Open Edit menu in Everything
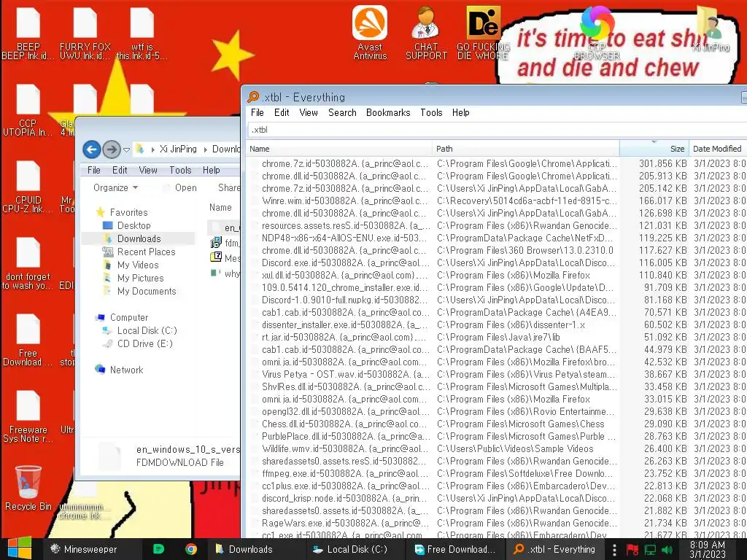This screenshot has width=747, height=560. coord(282,112)
